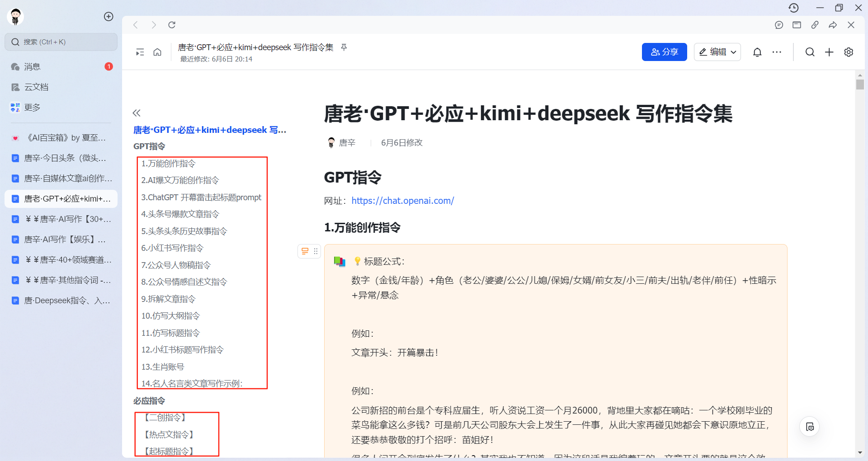Click the plus new document icon in header
Image resolution: width=868 pixels, height=461 pixels.
point(829,52)
